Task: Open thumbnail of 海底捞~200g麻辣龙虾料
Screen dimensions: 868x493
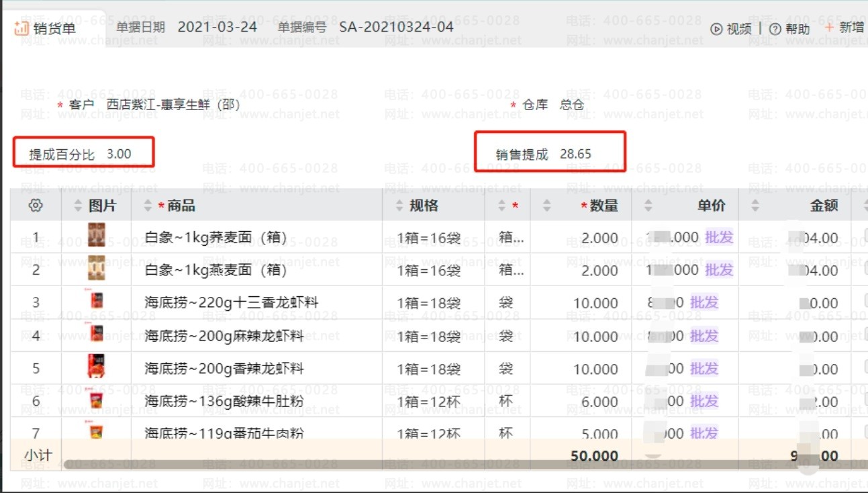Action: 97,333
